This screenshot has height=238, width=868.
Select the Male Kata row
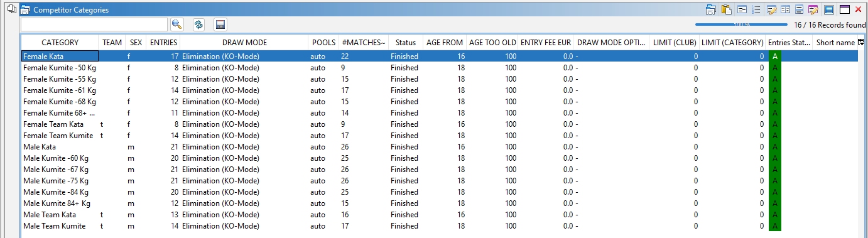click(439, 147)
